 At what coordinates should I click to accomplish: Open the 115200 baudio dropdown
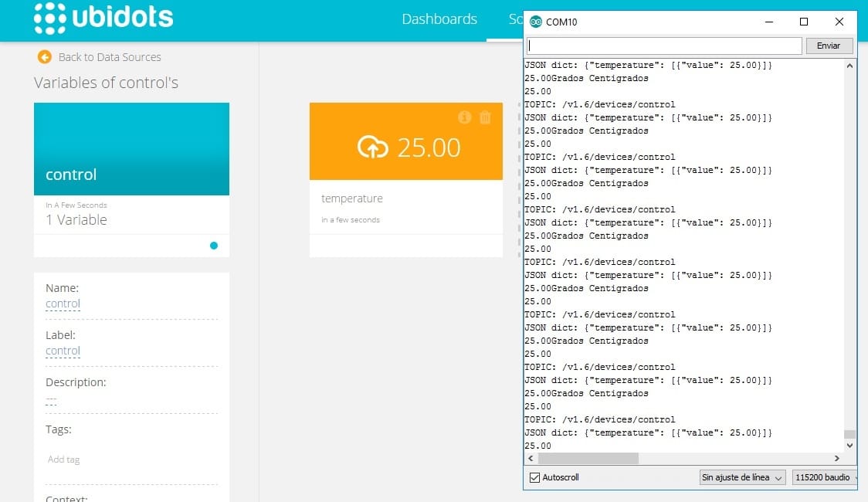pyautogui.click(x=825, y=477)
